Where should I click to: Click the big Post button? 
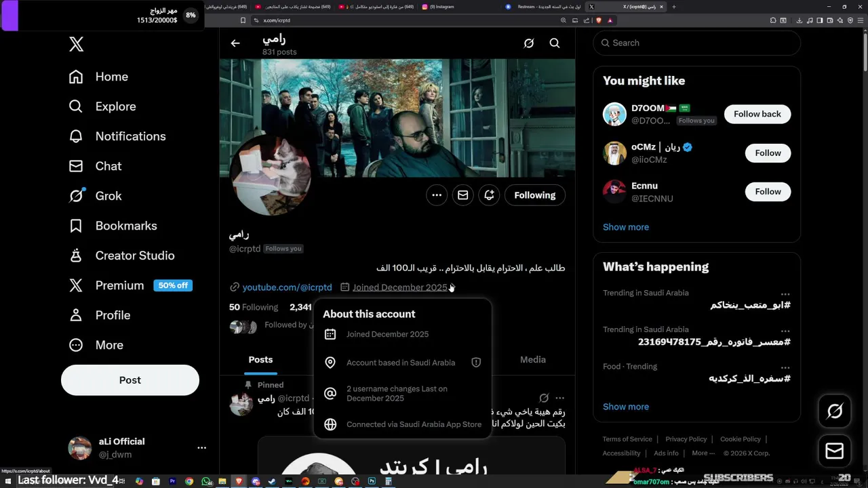tap(130, 380)
